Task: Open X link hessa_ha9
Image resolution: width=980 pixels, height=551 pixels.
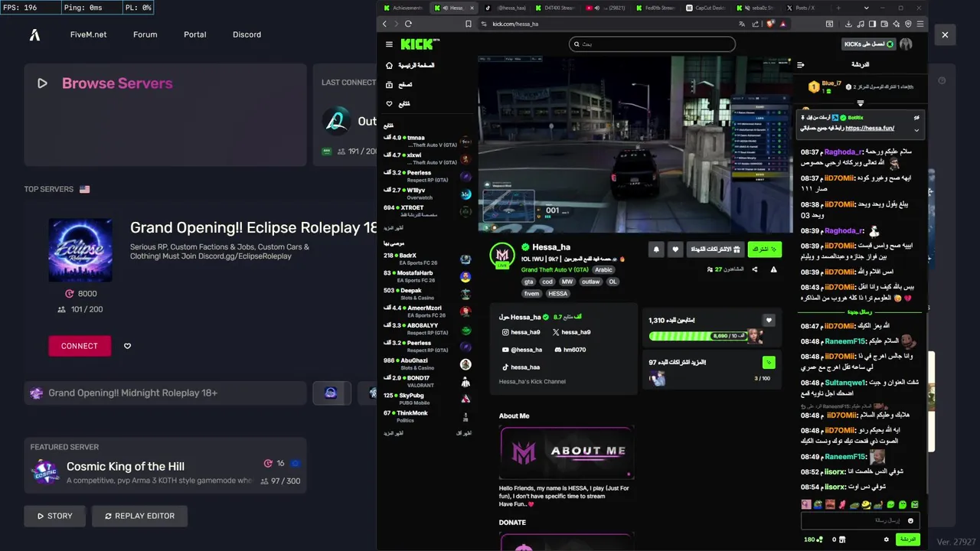Action: click(571, 332)
